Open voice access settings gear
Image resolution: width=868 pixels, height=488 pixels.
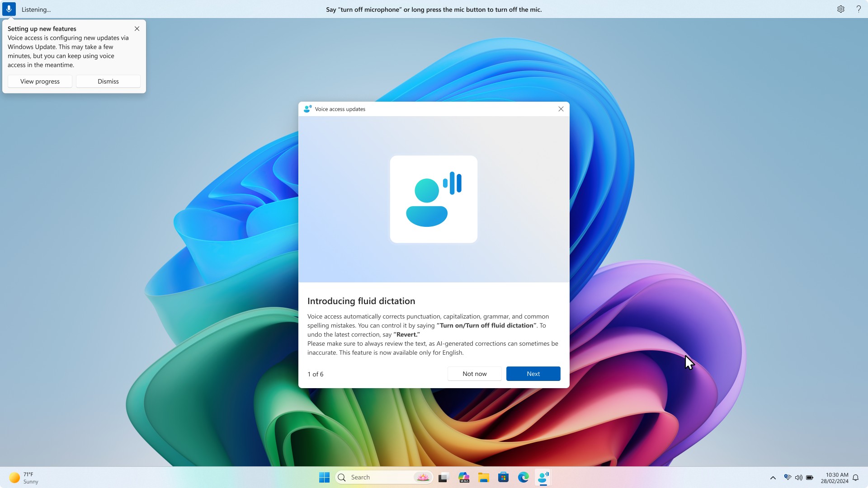840,9
